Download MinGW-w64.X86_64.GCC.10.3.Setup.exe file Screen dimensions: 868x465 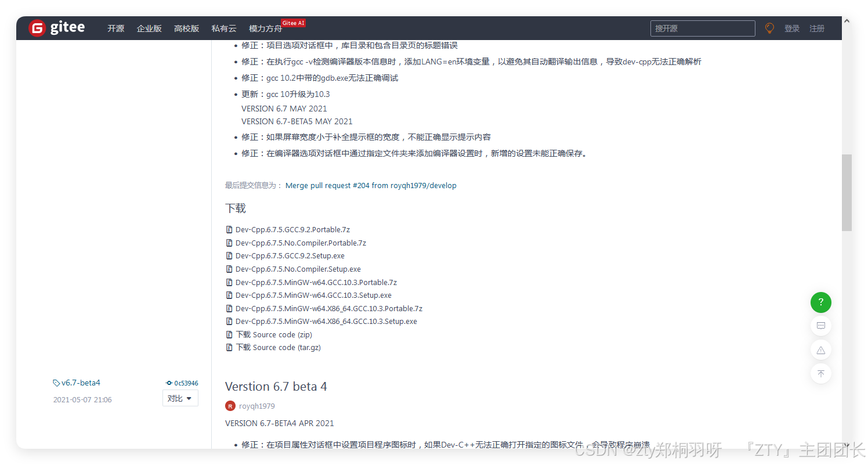[x=326, y=322]
